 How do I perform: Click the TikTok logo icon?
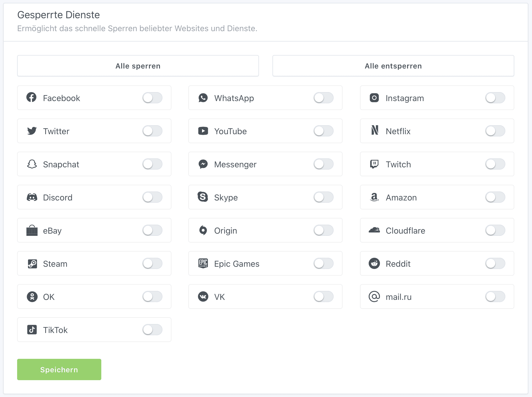click(x=32, y=330)
